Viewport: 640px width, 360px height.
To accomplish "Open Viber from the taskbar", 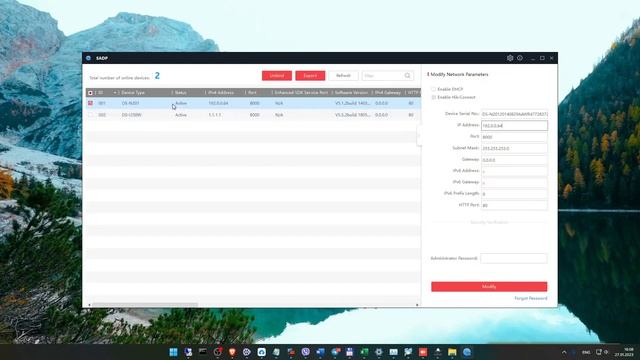I will pyautogui.click(x=305, y=352).
